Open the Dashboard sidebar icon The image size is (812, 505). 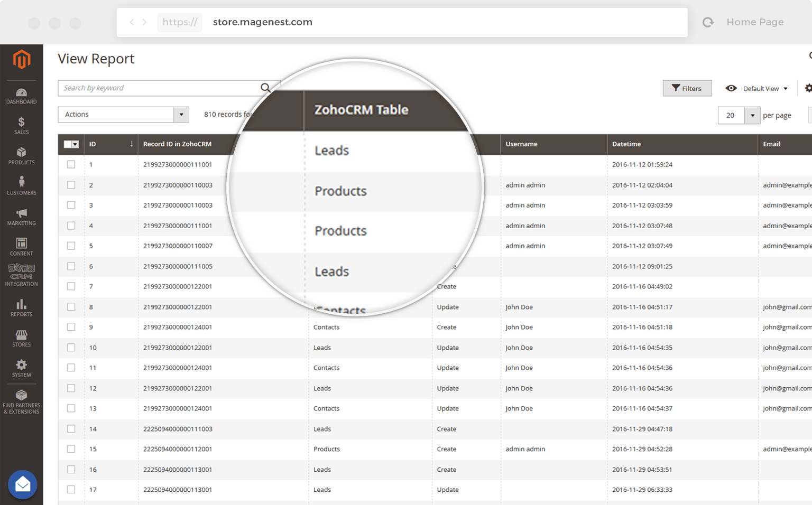pyautogui.click(x=22, y=96)
